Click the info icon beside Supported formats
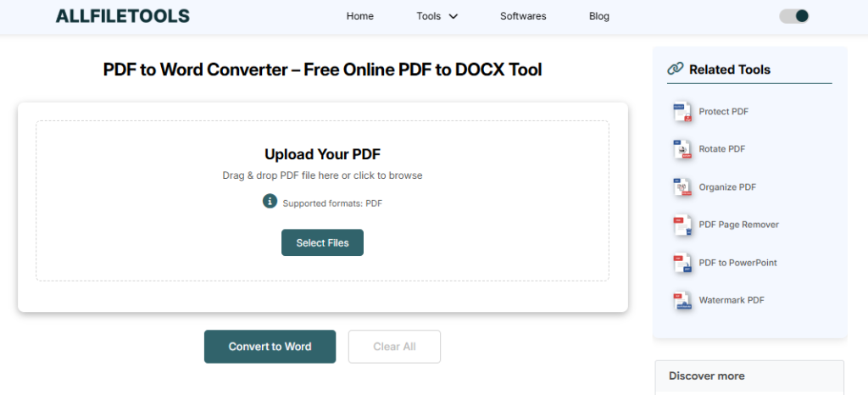868x395 pixels. 270,202
